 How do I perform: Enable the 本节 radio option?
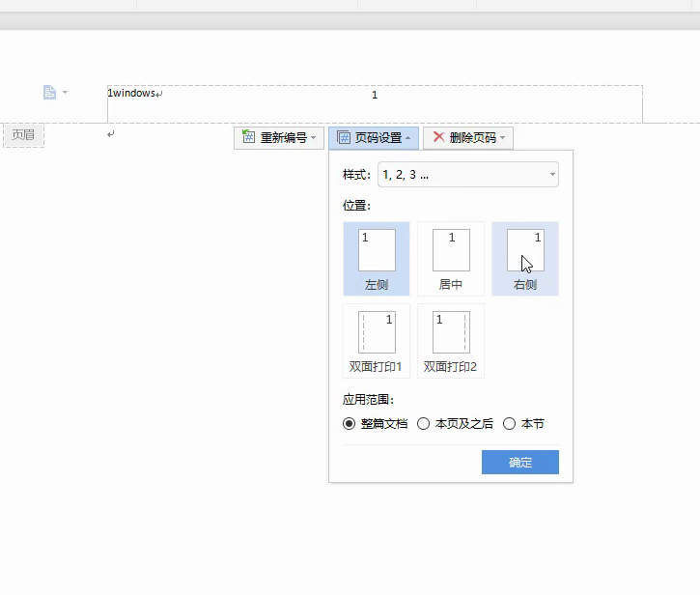pyautogui.click(x=510, y=424)
